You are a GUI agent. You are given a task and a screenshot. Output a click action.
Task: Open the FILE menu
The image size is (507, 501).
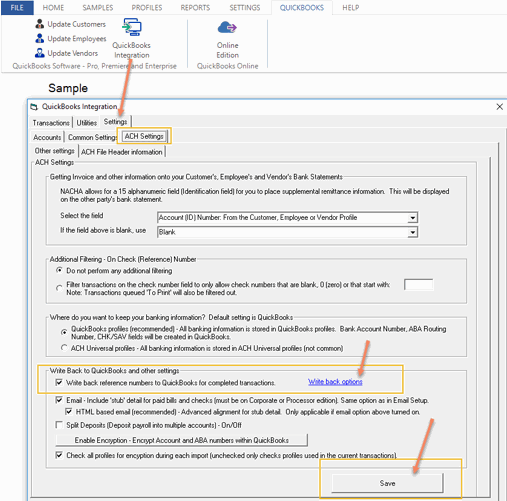click(x=17, y=8)
